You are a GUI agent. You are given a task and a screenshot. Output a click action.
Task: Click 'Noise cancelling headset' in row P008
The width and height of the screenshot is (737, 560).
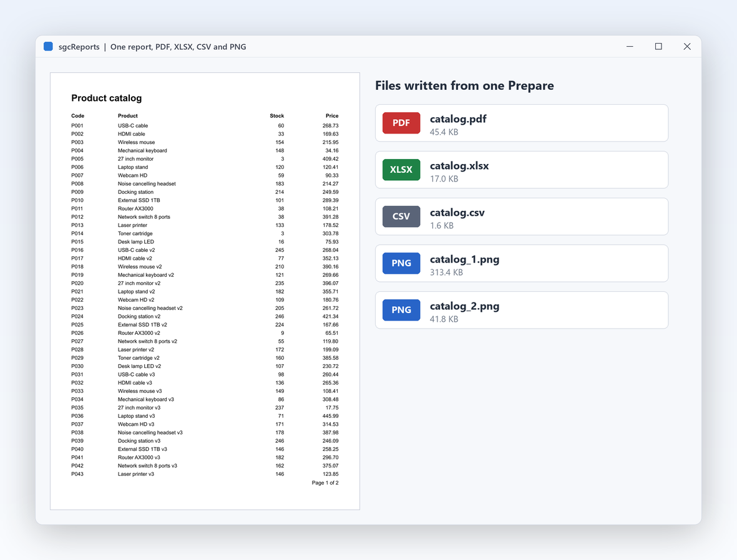[147, 184]
